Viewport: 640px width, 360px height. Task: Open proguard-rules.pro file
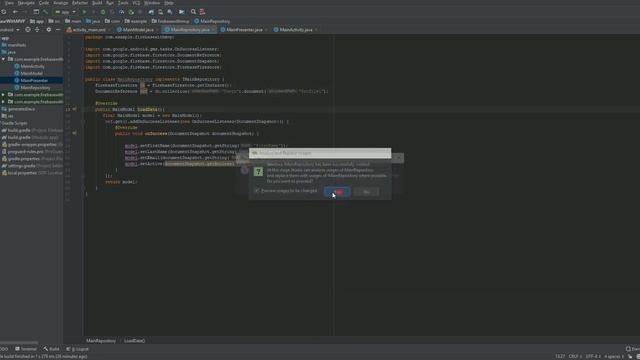click(x=33, y=152)
